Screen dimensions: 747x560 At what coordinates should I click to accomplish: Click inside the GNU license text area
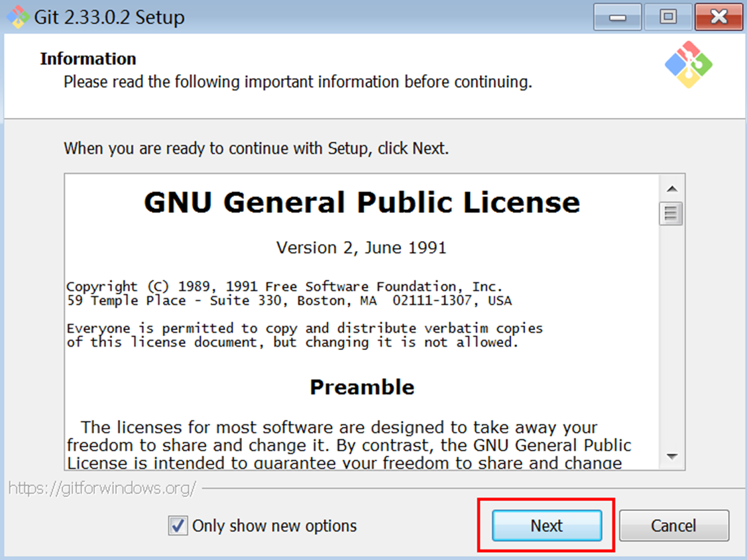pos(331,311)
